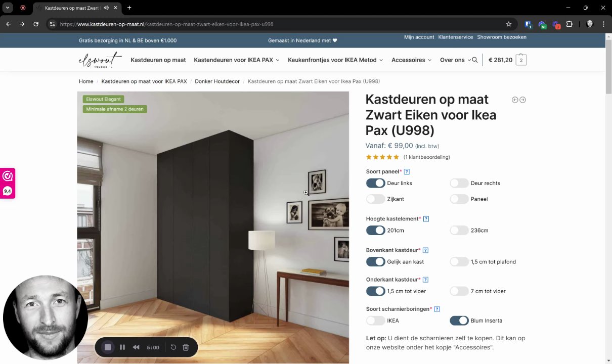Rewind the recording
This screenshot has height=364, width=612.
[x=136, y=347]
